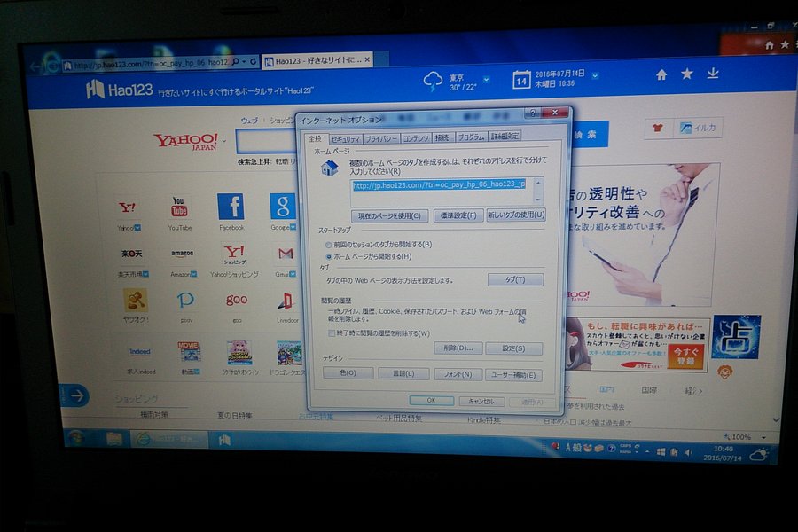The width and height of the screenshot is (798, 532).
Task: Click the browser back arrow button
Action: point(35,66)
